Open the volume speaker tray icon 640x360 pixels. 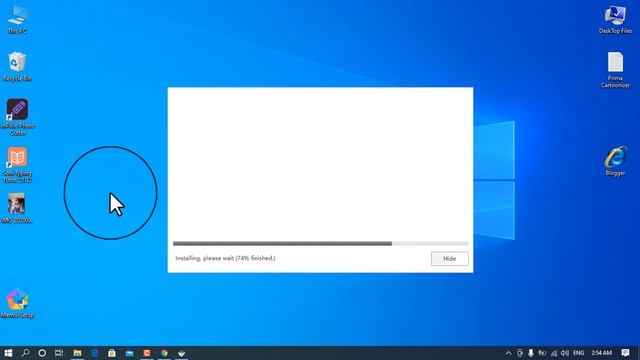(565, 353)
